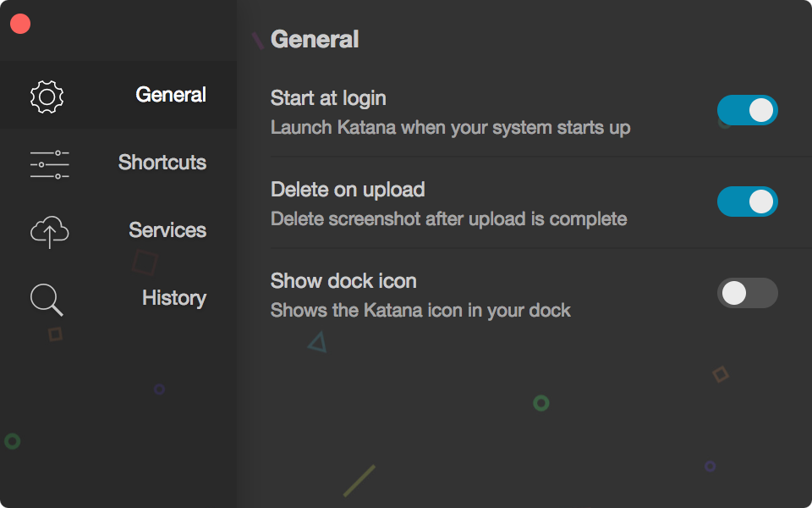Turn off the Delete on upload switch
The width and height of the screenshot is (812, 508).
point(747,202)
